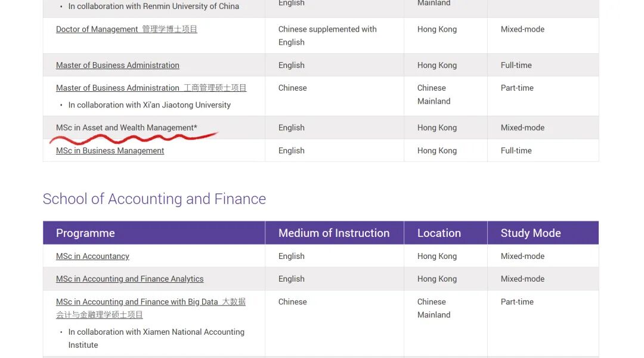
Task: Open the MSc in Accountancy link
Action: click(92, 256)
